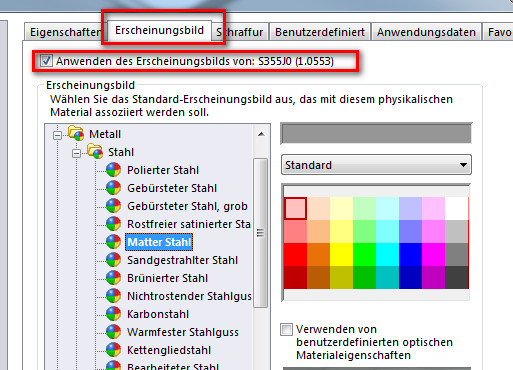Click the Warmfester Stahlguss icon
513x370 pixels.
113,332
